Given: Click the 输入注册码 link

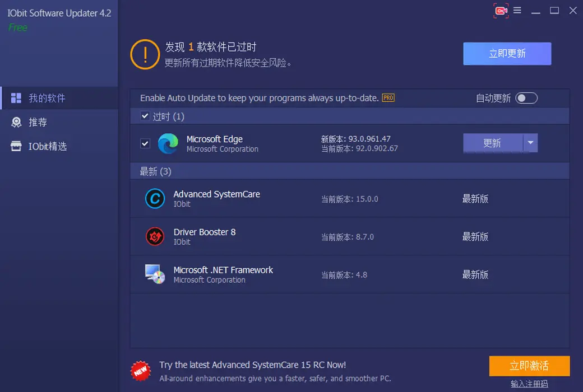Looking at the screenshot, I should 529,384.
